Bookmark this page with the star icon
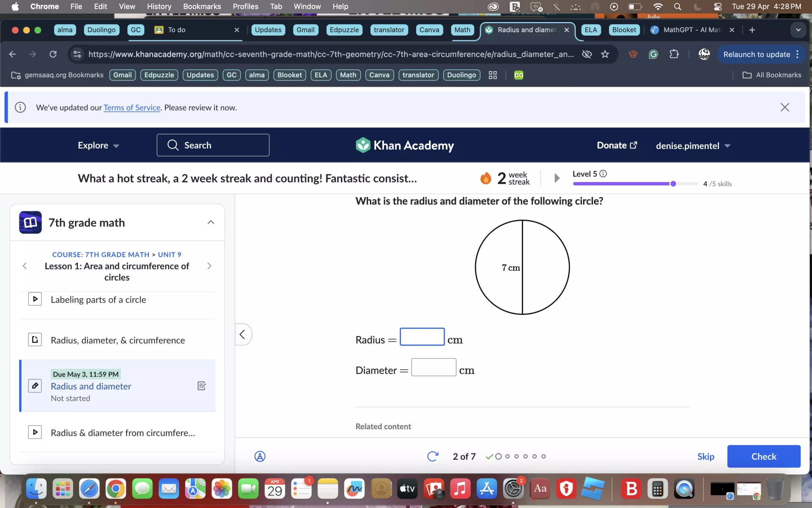The width and height of the screenshot is (812, 508). click(x=605, y=54)
